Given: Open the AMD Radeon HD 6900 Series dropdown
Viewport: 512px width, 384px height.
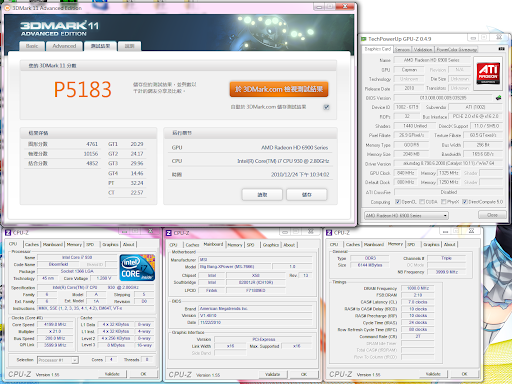Looking at the screenshot, I should [x=406, y=215].
